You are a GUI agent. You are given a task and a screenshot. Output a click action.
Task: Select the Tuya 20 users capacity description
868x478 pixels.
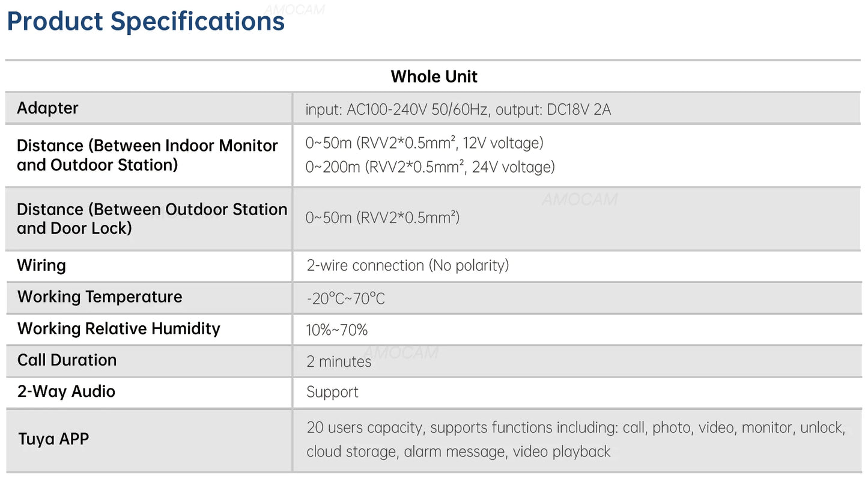(575, 440)
